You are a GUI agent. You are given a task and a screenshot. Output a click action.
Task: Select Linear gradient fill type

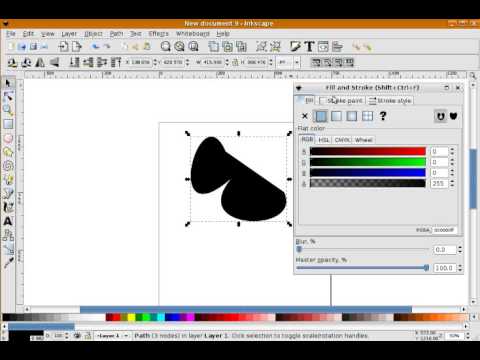336,116
